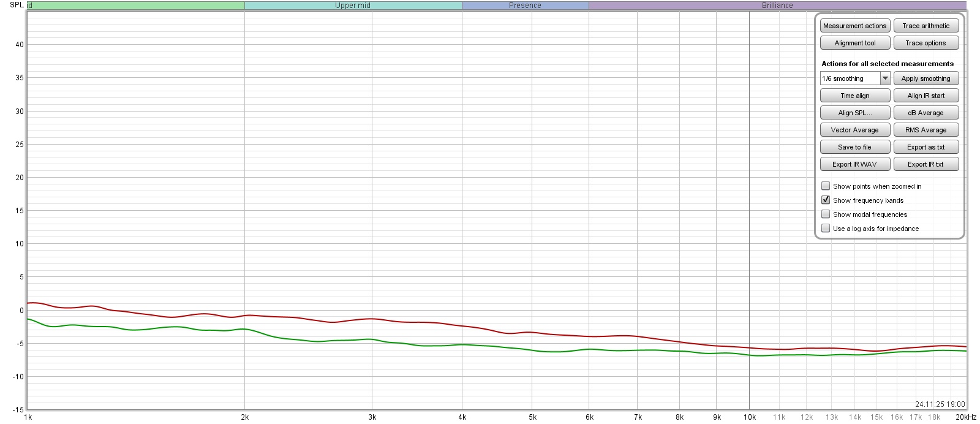Click the Time align button

855,96
